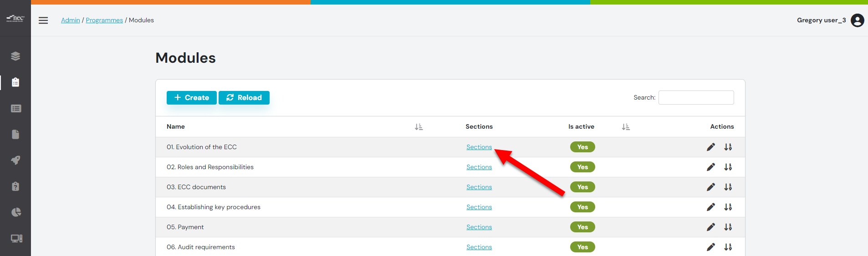Click Yes badge for 05. Payment

pyautogui.click(x=582, y=227)
